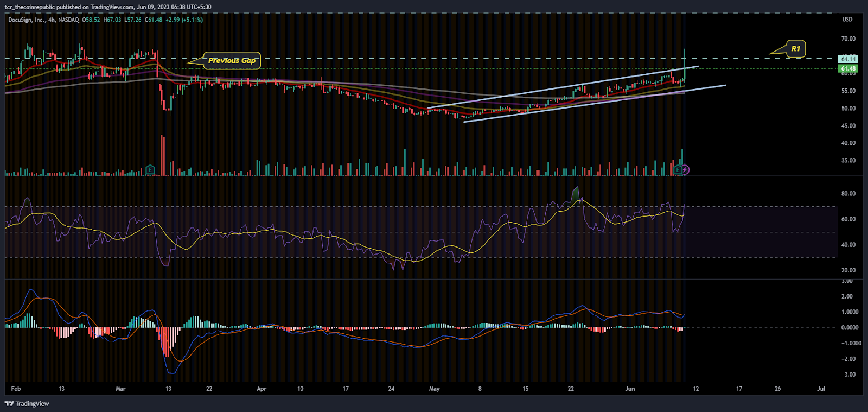Click the Feb label on time axis
The height and width of the screenshot is (412, 868).
click(x=16, y=389)
